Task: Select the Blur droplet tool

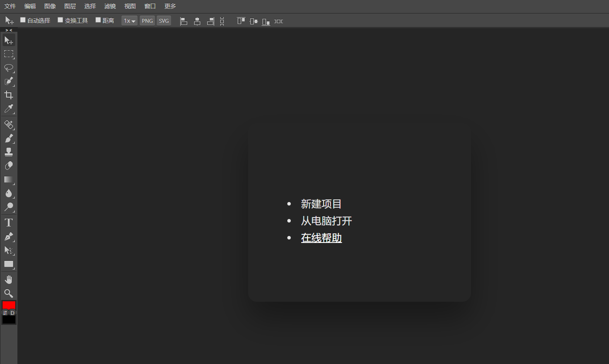Action: (x=9, y=193)
